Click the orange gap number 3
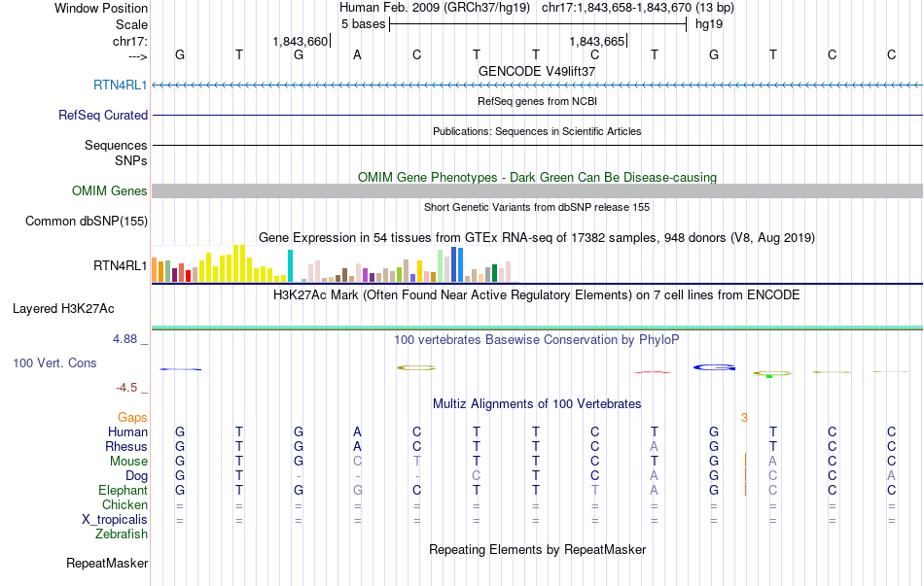Viewport: 924px width, 586px height. 744,417
